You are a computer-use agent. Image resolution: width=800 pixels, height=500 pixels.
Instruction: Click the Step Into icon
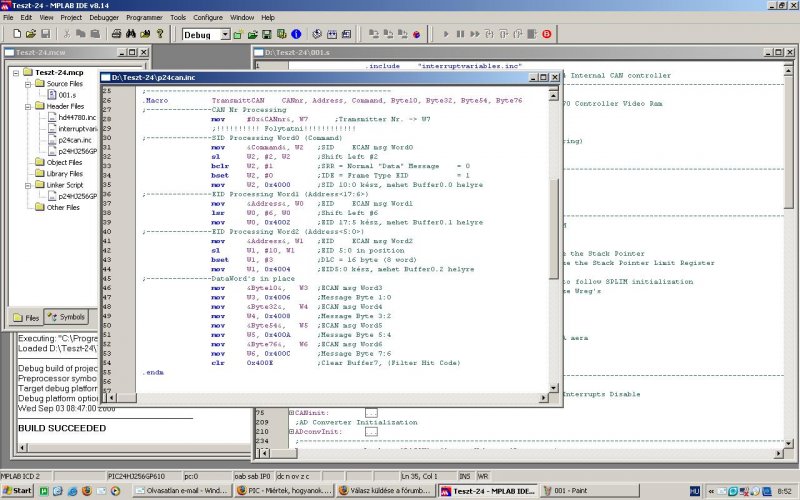(489, 34)
